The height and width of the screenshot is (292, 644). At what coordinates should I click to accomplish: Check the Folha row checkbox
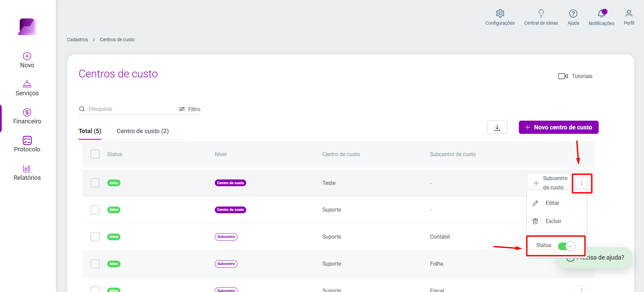coord(95,264)
